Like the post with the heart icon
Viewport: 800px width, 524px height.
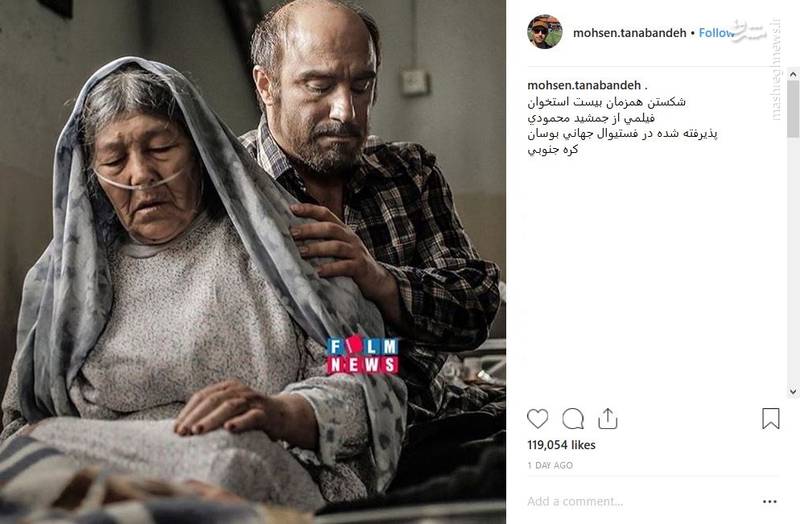coord(537,419)
